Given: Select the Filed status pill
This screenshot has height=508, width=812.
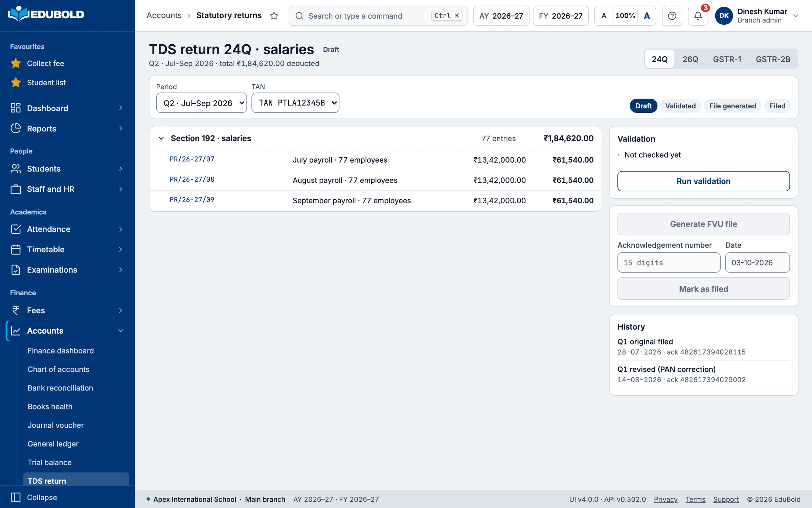Looking at the screenshot, I should [777, 106].
